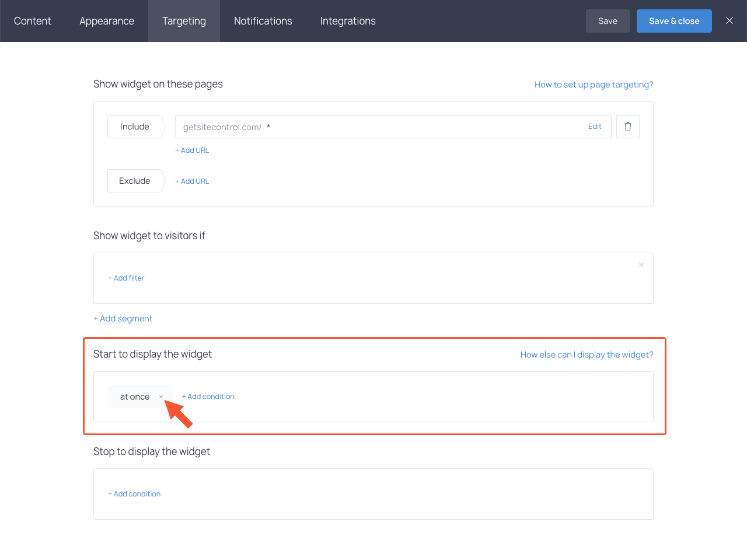Switch to the Content tab
The width and height of the screenshot is (747, 560).
pos(32,20)
